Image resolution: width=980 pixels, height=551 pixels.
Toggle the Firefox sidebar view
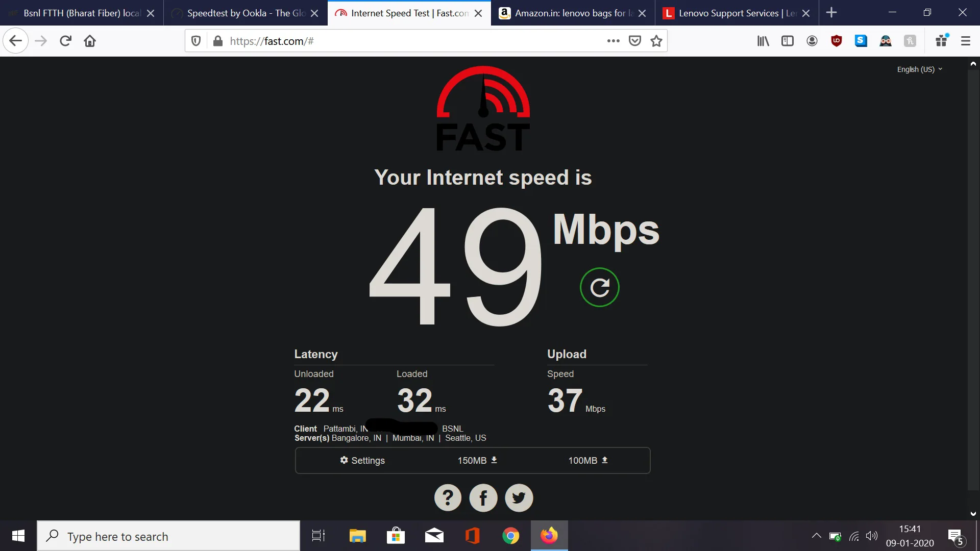(x=788, y=41)
